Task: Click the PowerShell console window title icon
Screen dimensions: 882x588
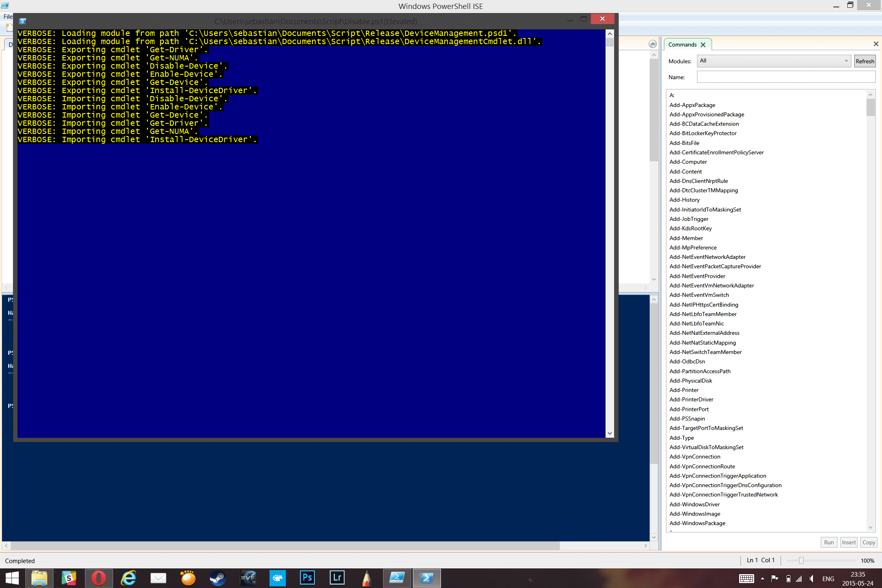Action: (23, 21)
